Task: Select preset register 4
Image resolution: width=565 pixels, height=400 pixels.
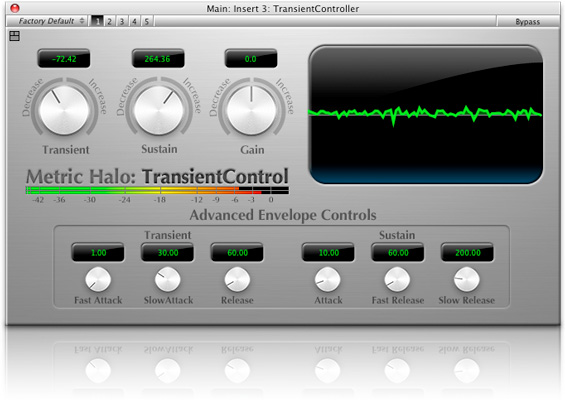Action: point(134,21)
